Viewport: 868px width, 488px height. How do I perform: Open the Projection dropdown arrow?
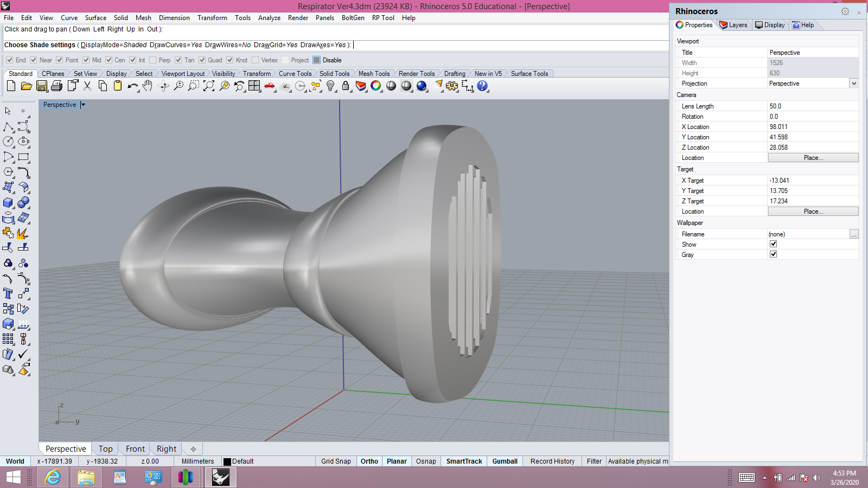click(854, 84)
